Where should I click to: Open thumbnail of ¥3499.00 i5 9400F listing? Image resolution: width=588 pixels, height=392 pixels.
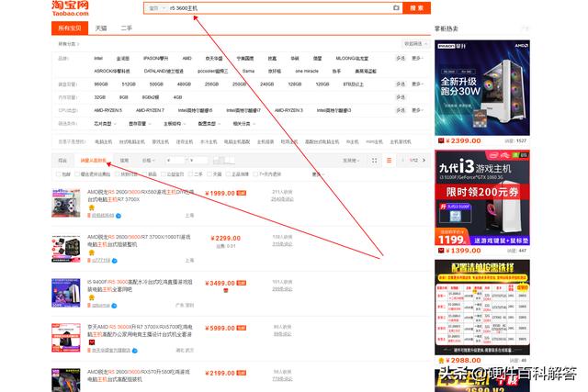[66, 293]
